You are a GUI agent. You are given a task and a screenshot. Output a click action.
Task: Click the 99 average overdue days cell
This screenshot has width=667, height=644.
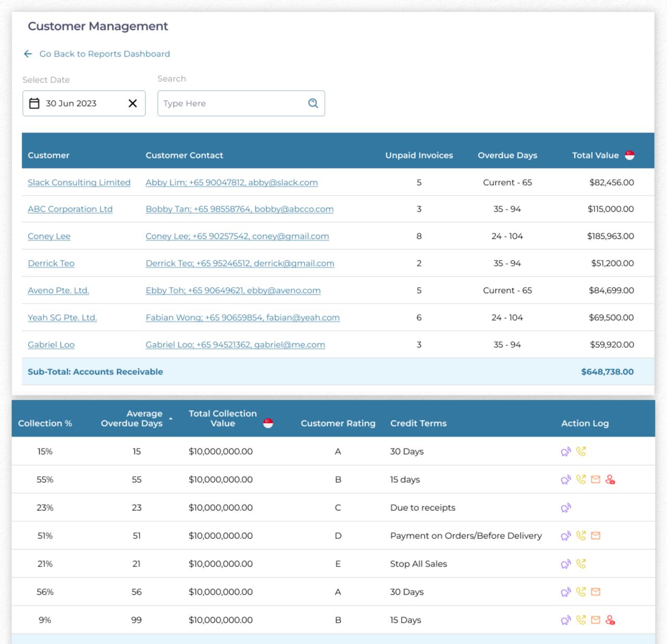(137, 620)
